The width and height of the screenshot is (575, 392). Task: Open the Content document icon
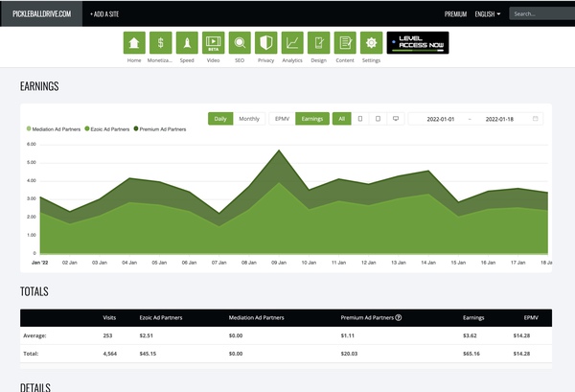pos(345,43)
